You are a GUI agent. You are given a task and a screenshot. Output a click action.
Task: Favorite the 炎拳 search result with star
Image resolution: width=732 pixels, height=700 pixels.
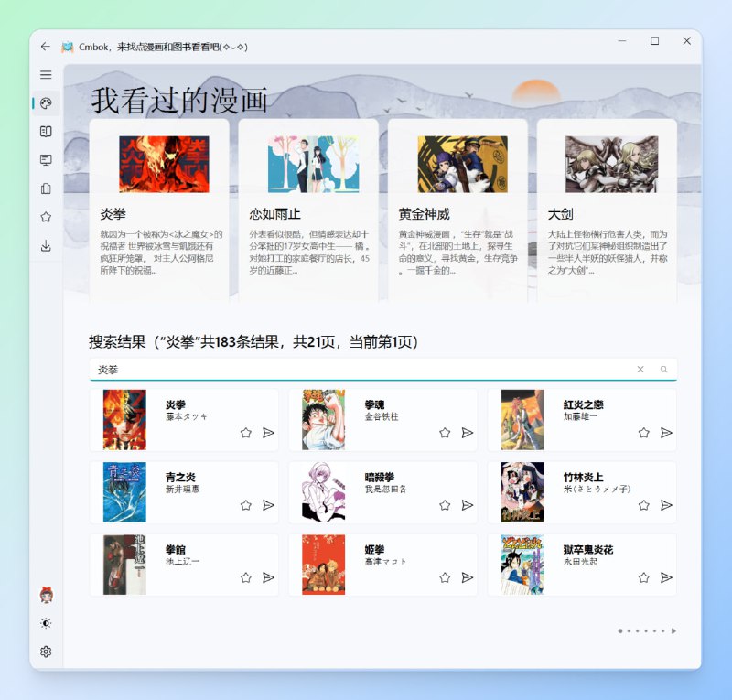pos(246,433)
